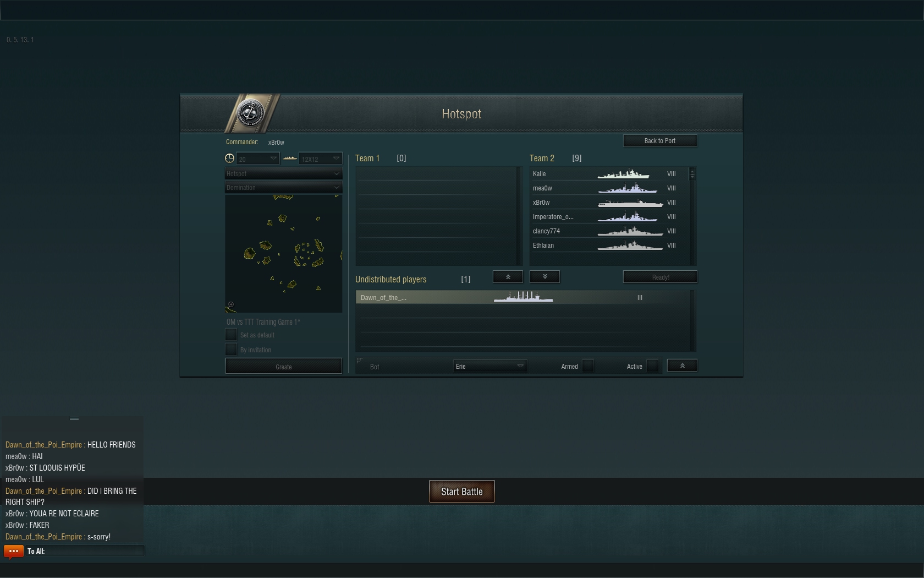
Task: Click chat message 's-sorry!'
Action: 99,537
